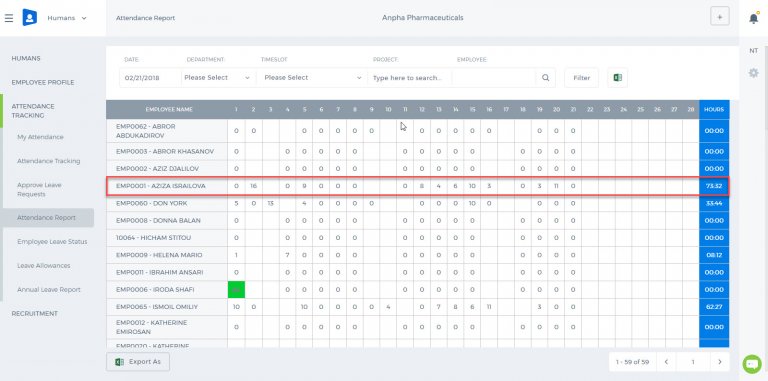The image size is (768, 381).
Task: Click the Filter button
Action: click(581, 78)
